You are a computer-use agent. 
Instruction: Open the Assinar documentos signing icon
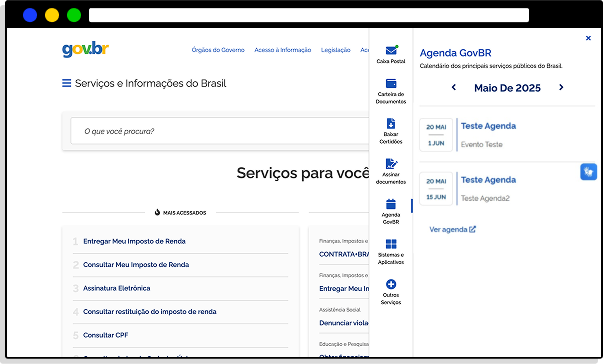click(x=391, y=163)
